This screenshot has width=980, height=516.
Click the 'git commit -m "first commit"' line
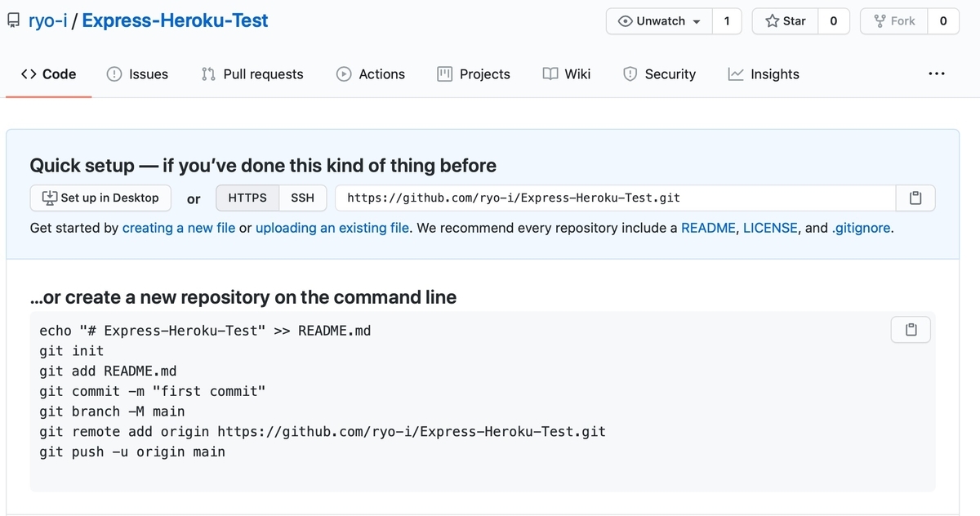pyautogui.click(x=153, y=391)
